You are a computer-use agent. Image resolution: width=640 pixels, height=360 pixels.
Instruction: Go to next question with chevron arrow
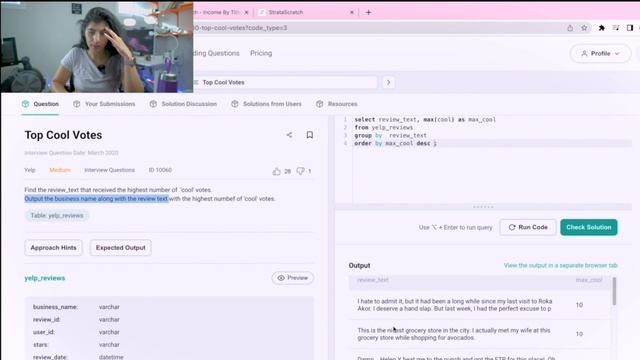(389, 82)
